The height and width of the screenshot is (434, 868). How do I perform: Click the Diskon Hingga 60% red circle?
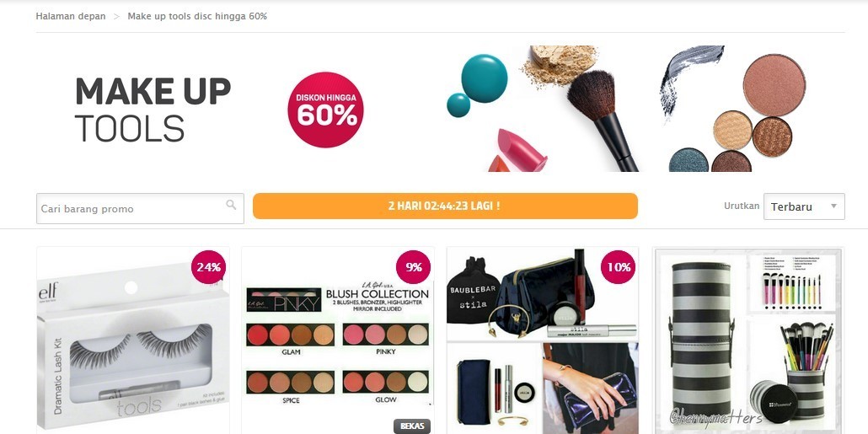(x=325, y=110)
